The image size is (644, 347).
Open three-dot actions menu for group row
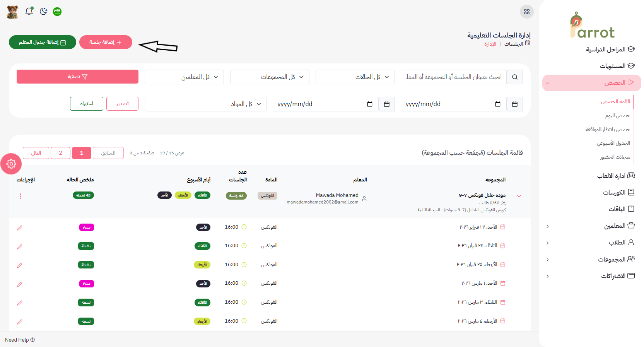pos(20,196)
